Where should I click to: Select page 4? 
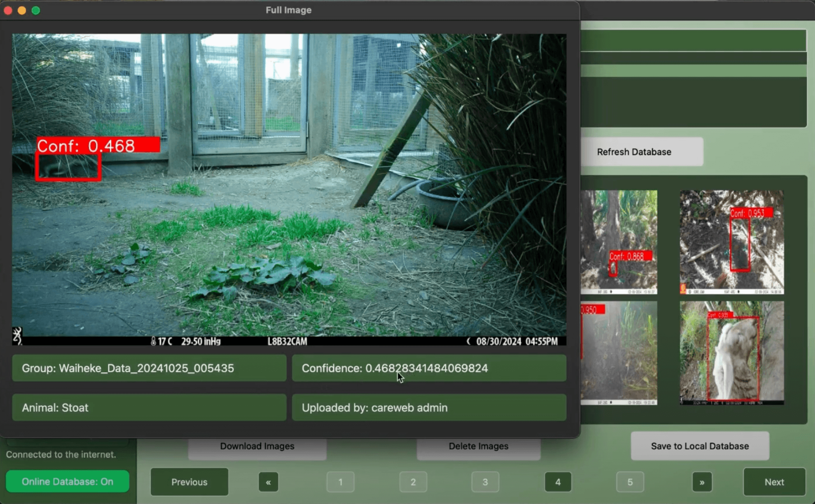(558, 482)
